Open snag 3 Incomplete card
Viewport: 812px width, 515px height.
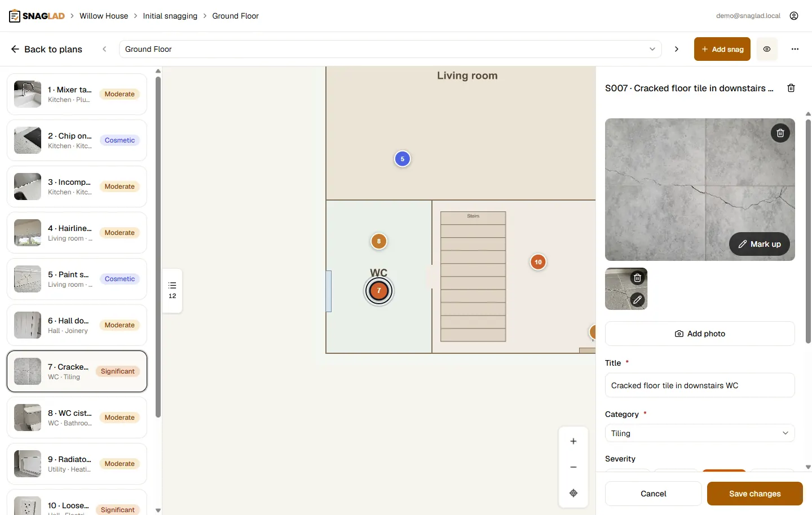click(77, 187)
